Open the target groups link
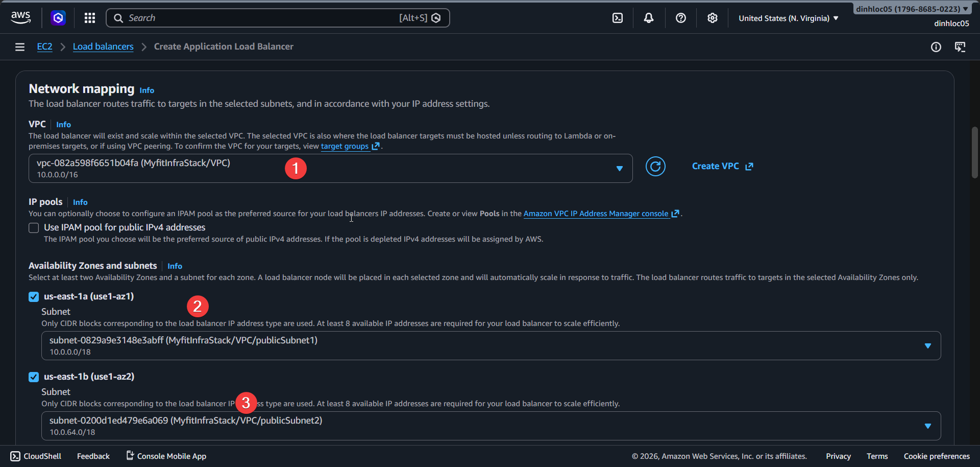 (x=346, y=146)
